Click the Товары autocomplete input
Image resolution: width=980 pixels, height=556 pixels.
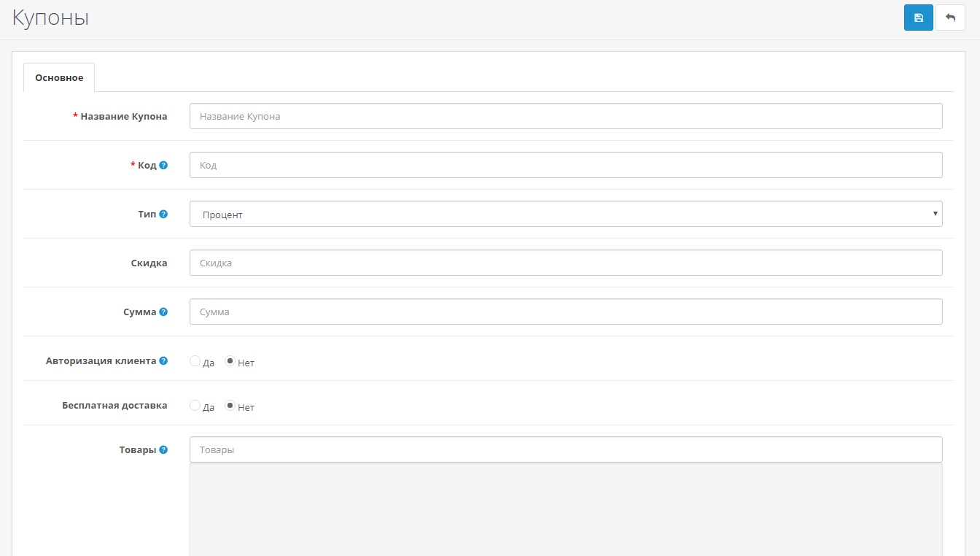pyautogui.click(x=565, y=449)
